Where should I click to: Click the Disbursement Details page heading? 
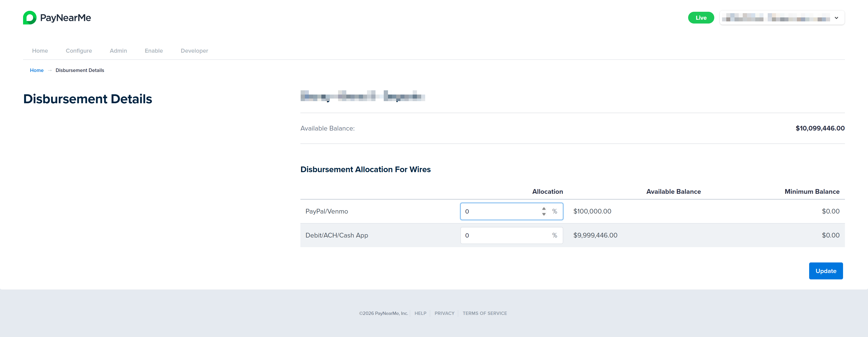[88, 99]
